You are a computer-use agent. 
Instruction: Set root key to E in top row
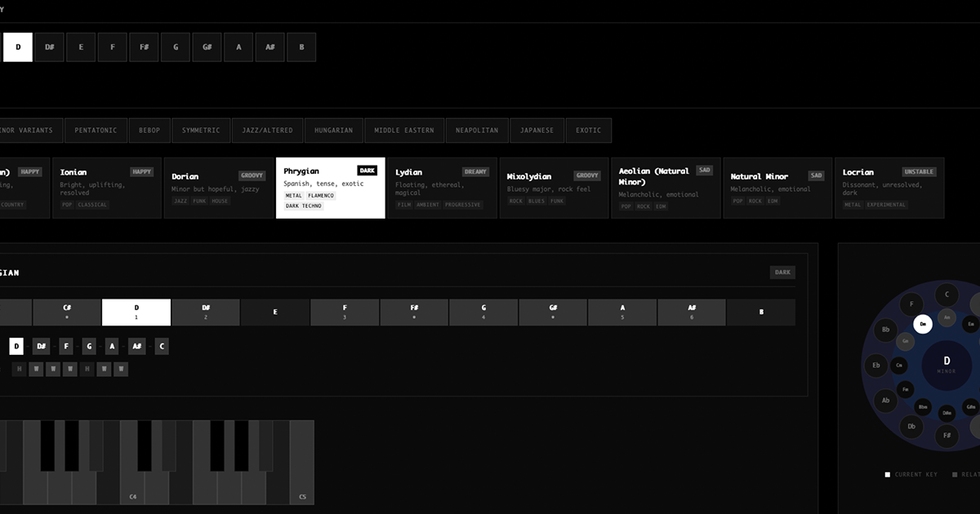81,47
